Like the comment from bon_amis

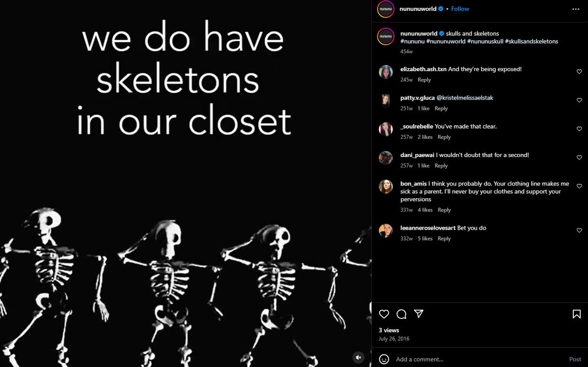pos(579,186)
